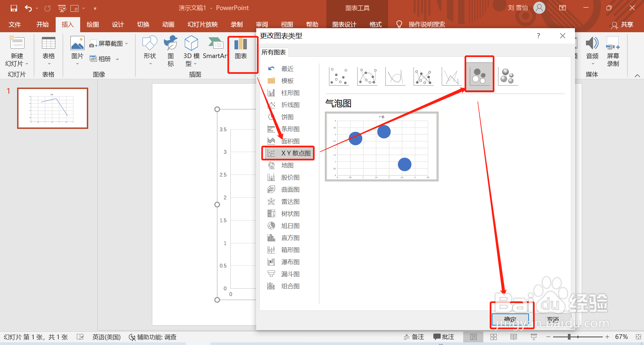644x345 pixels.
Task: Click the bubble chart preview image
Action: pos(382,147)
